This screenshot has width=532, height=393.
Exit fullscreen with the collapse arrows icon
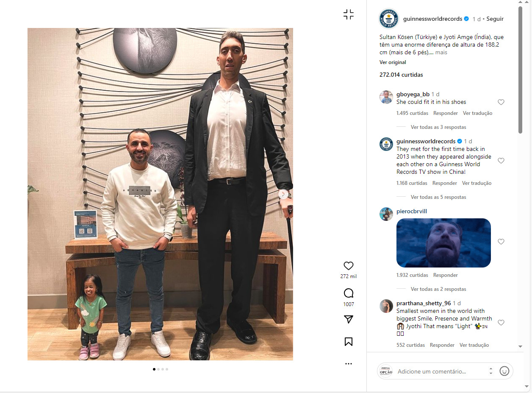pyautogui.click(x=348, y=14)
